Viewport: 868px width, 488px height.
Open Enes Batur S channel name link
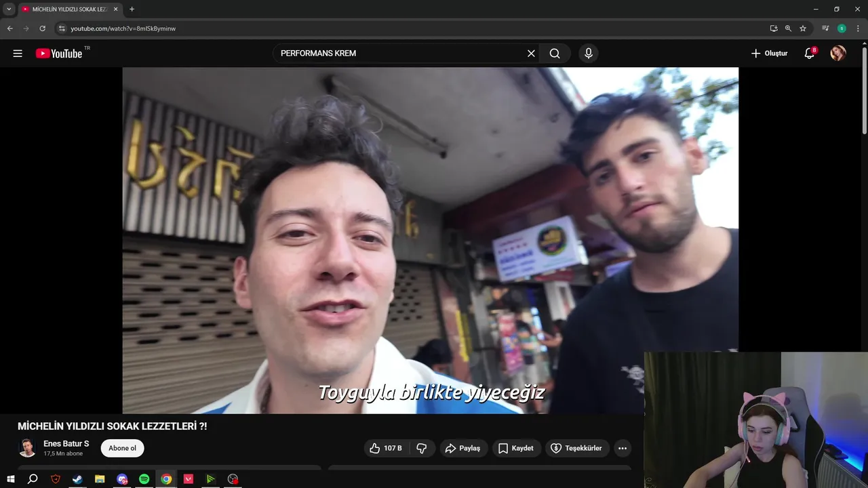[x=66, y=444]
